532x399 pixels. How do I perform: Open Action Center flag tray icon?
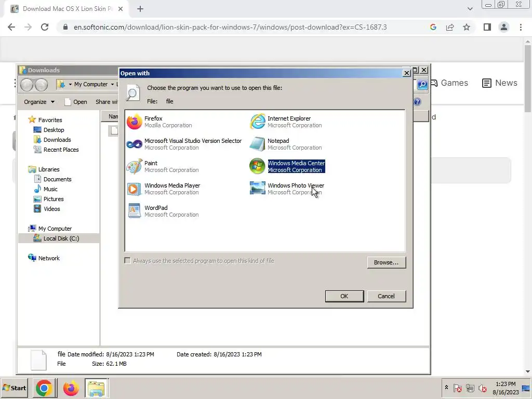(x=457, y=388)
